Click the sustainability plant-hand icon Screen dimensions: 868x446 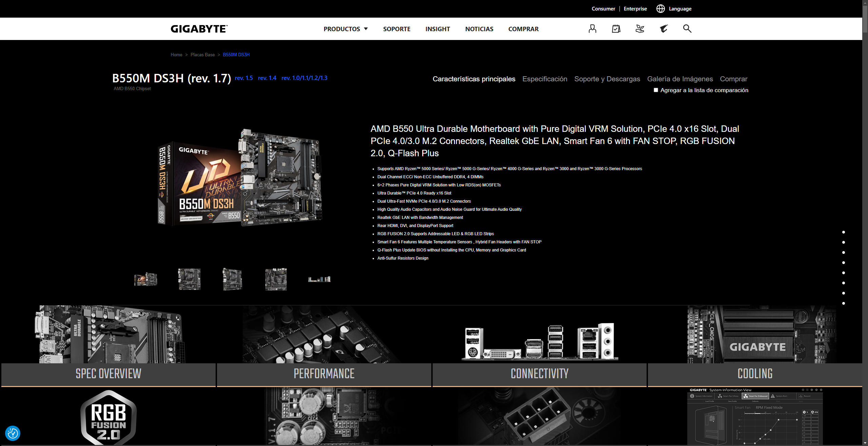pos(640,29)
